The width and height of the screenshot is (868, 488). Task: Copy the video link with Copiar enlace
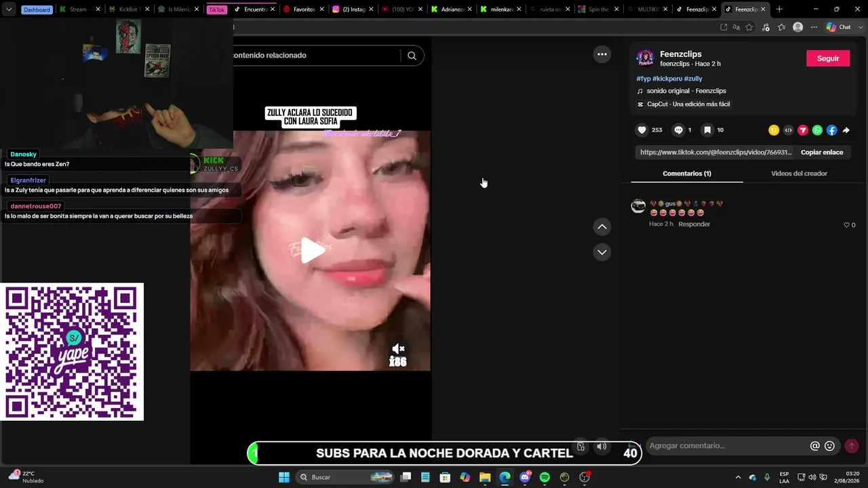[x=822, y=152]
